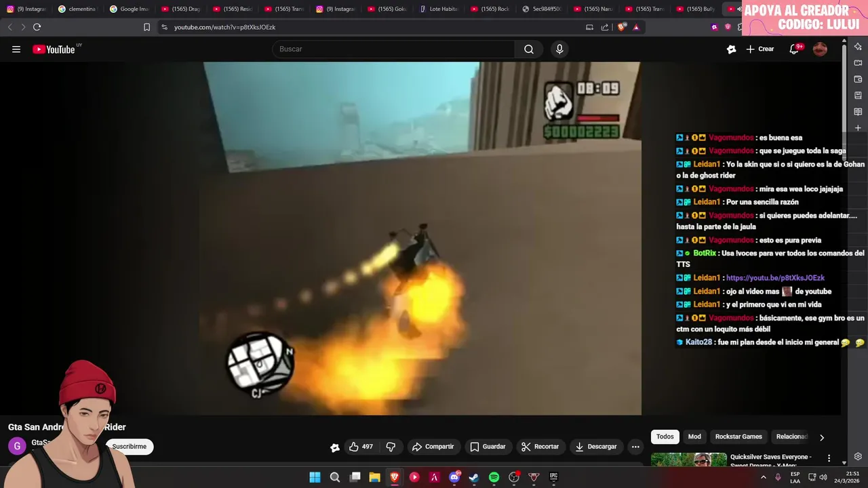Reload the page in the browser toolbar

[37, 27]
